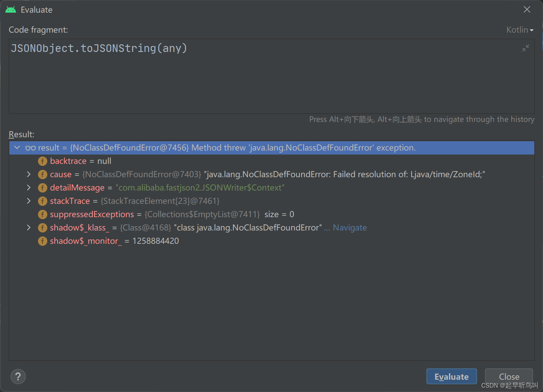The image size is (543, 392).
Task: Click the Navigate link for shadow$_klass_
Action: click(350, 227)
